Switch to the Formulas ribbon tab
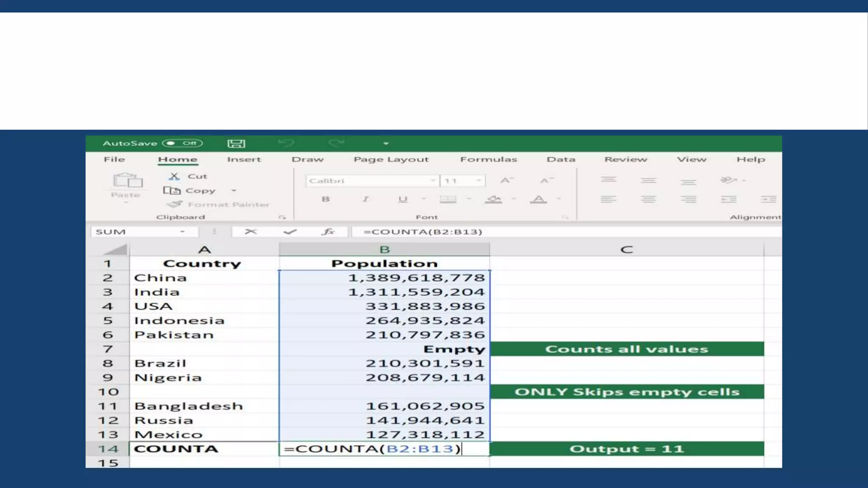Image resolution: width=868 pixels, height=488 pixels. [488, 160]
